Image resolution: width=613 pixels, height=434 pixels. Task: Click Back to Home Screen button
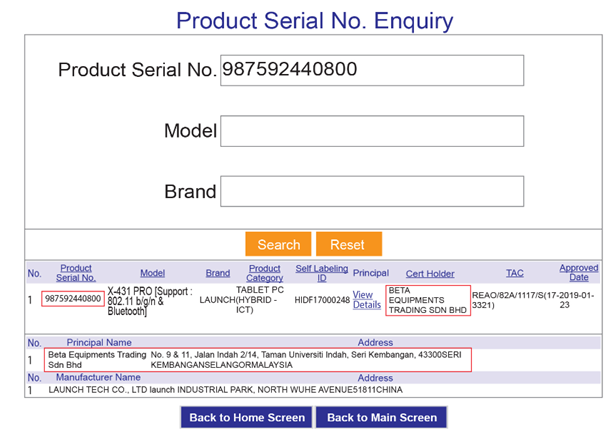pyautogui.click(x=247, y=418)
